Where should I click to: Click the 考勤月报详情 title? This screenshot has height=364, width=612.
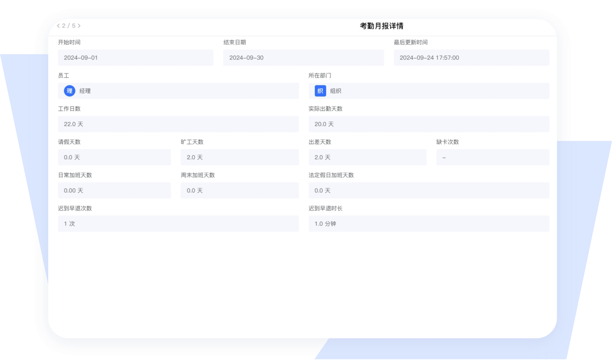382,26
